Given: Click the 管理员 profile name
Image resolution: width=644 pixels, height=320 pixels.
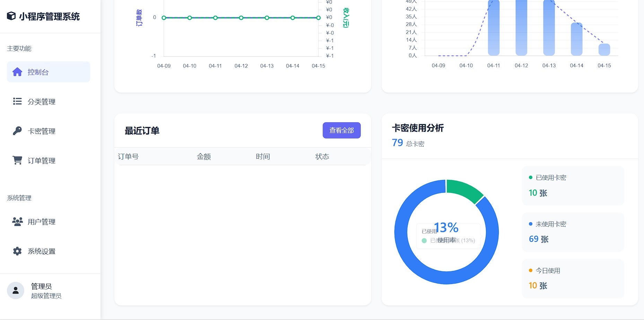Looking at the screenshot, I should click(x=42, y=286).
